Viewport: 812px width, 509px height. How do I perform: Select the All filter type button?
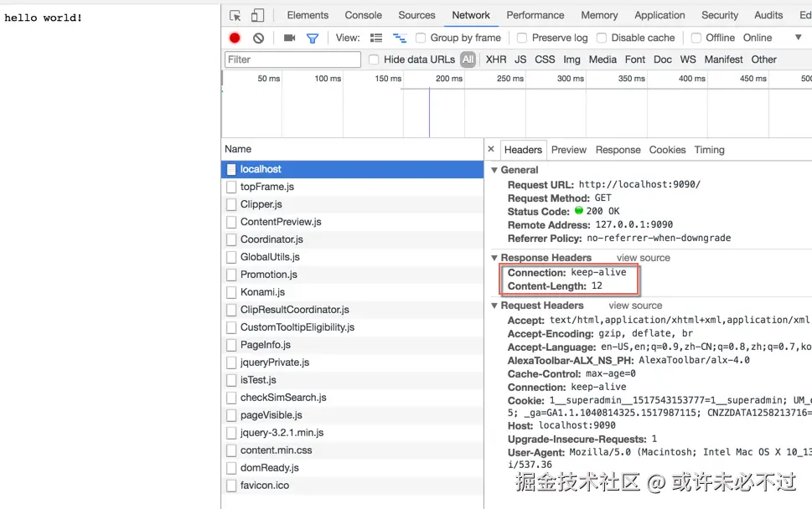coord(468,59)
